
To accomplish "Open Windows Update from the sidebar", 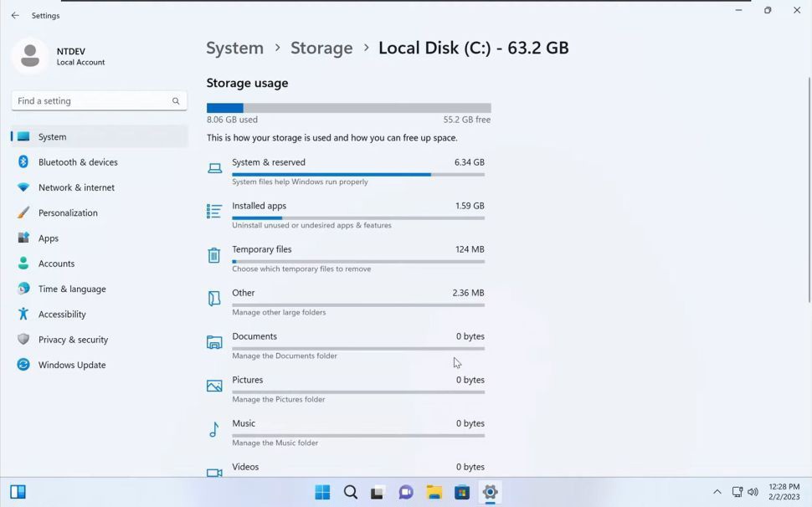I will coord(72,365).
